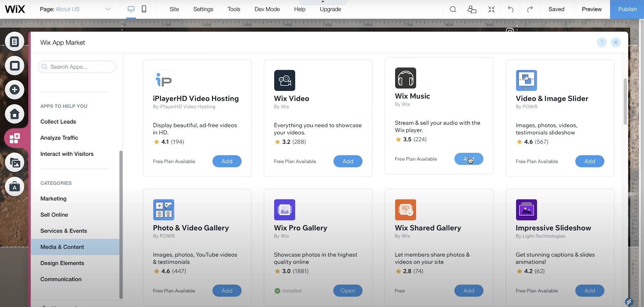Open the Upgrade menu
Screen dimensions: 644x307
(x=330, y=9)
